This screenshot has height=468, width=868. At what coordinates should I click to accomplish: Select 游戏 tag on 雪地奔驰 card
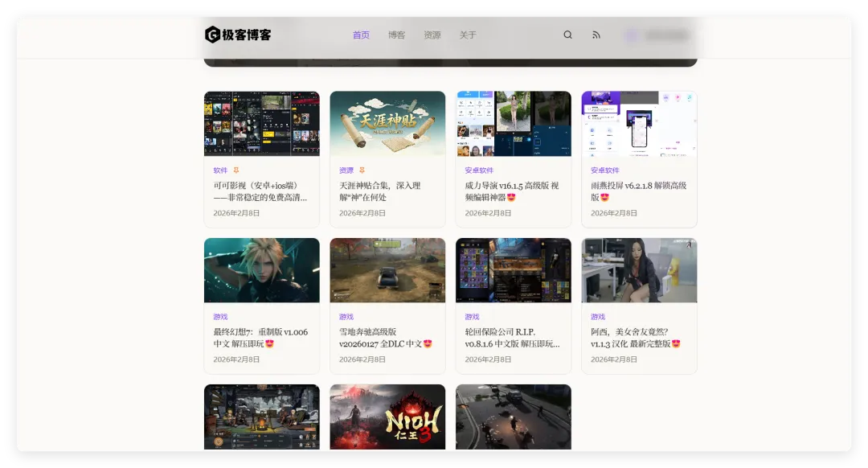(346, 317)
